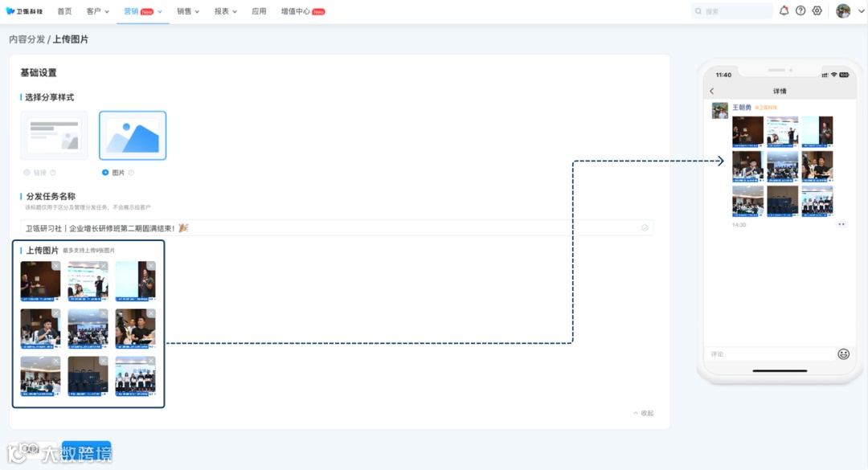Tap the group photo in phone preview

pyautogui.click(x=783, y=166)
